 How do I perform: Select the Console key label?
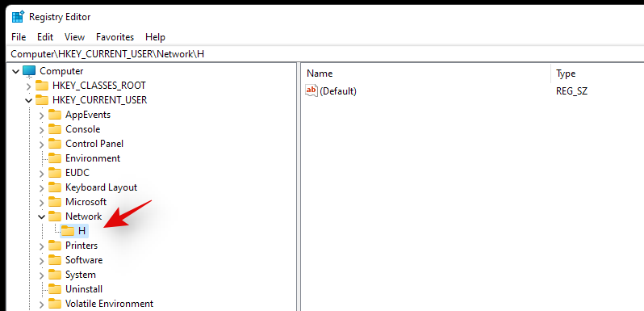82,129
